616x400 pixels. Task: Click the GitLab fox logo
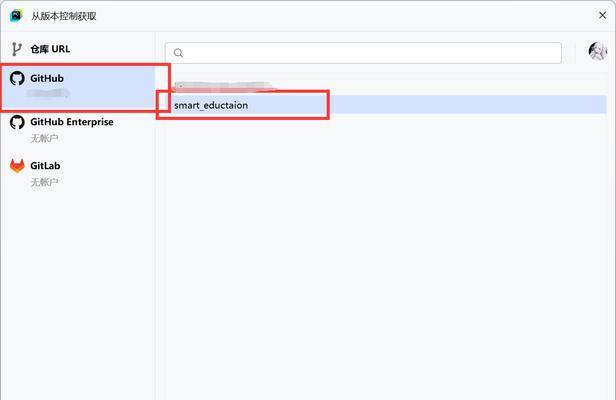pos(17,166)
